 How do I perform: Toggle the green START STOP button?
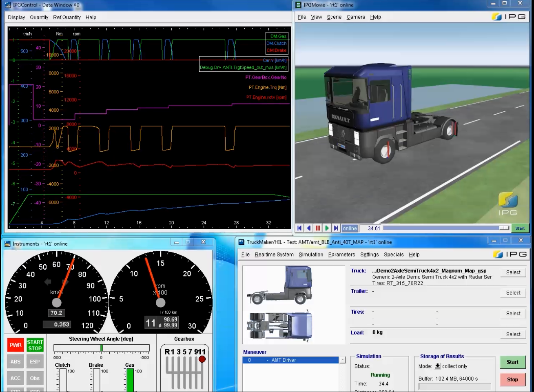point(35,345)
